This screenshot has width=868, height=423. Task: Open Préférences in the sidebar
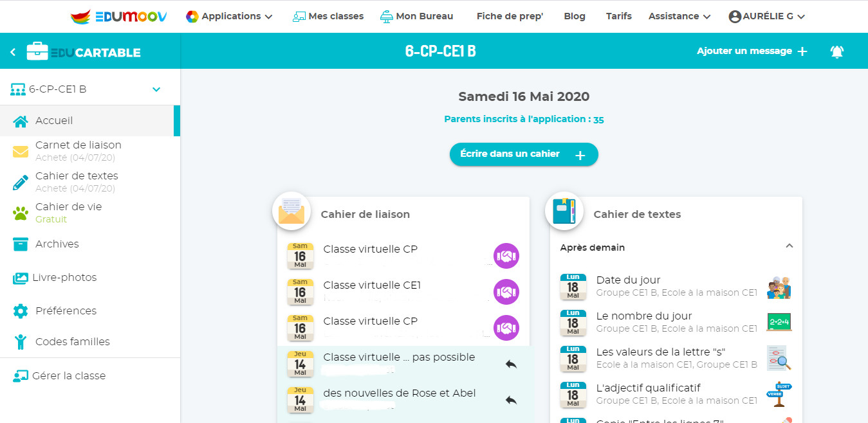[65, 311]
